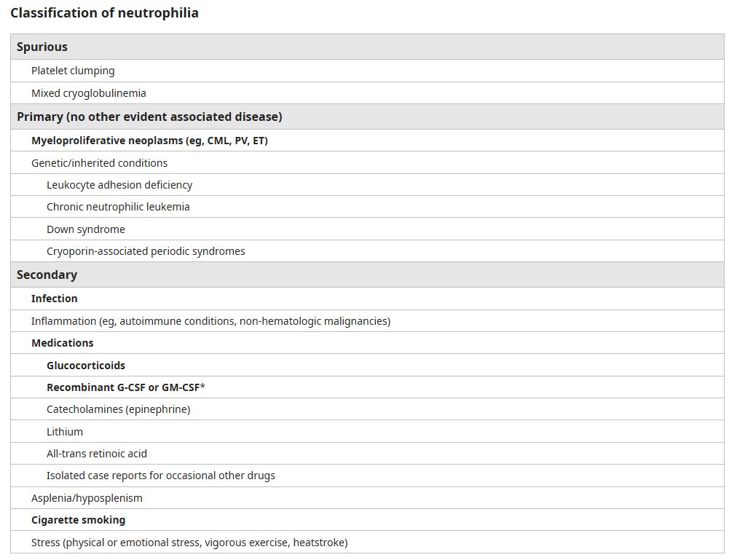Select the Spurious section header
729x560 pixels.
pos(42,47)
